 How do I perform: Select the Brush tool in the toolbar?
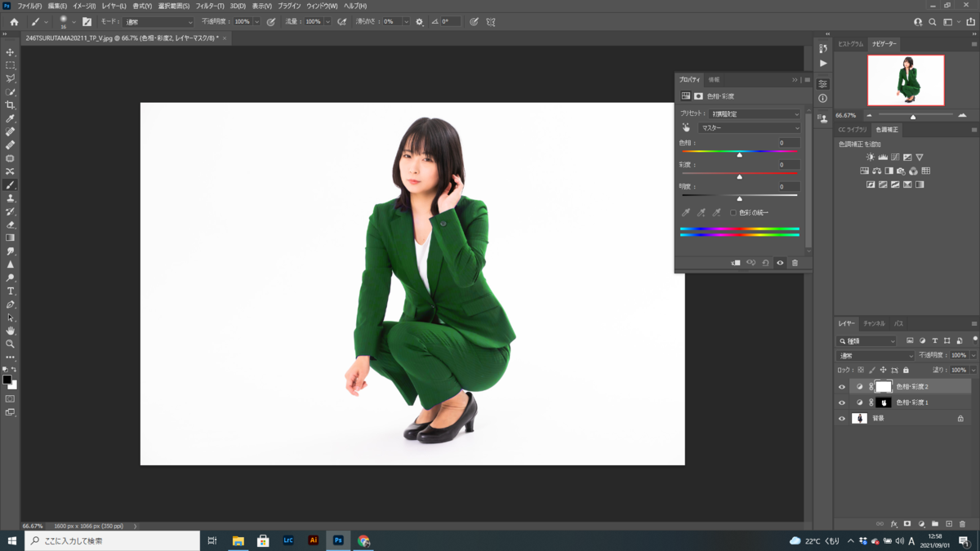click(11, 184)
